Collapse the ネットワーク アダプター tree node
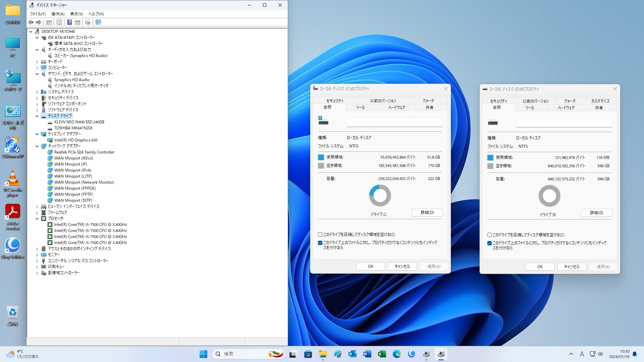This screenshot has width=644, height=362. (x=37, y=146)
